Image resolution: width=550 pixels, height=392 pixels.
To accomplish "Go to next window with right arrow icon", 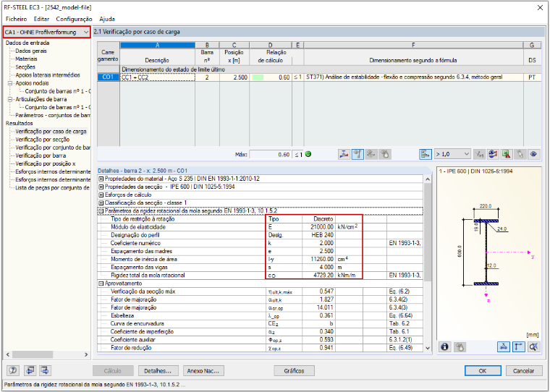I will 46,370.
